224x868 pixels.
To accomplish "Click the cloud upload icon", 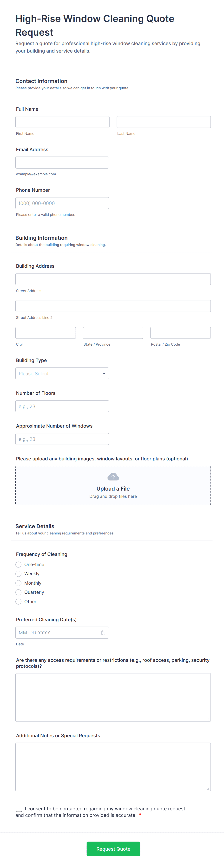I will pos(113,477).
